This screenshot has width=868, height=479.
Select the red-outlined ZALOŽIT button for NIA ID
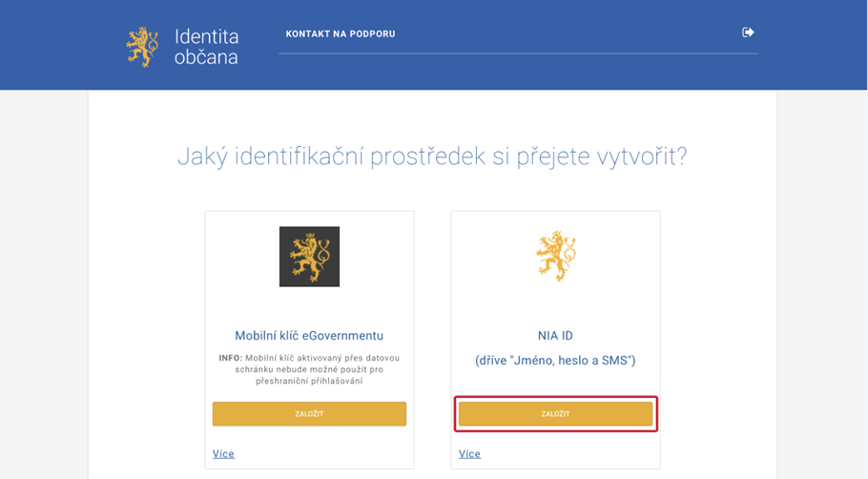(556, 414)
